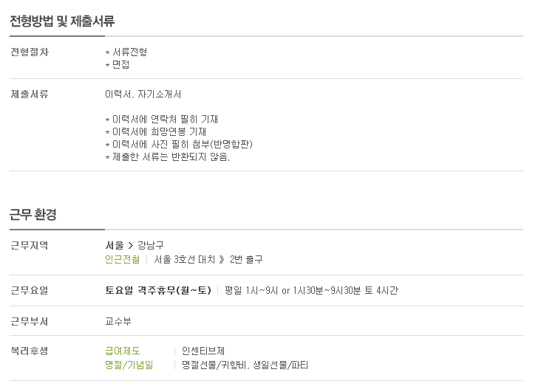Click the 전형절차 row label
Screen dimensions: 541x392
pyautogui.click(x=30, y=52)
